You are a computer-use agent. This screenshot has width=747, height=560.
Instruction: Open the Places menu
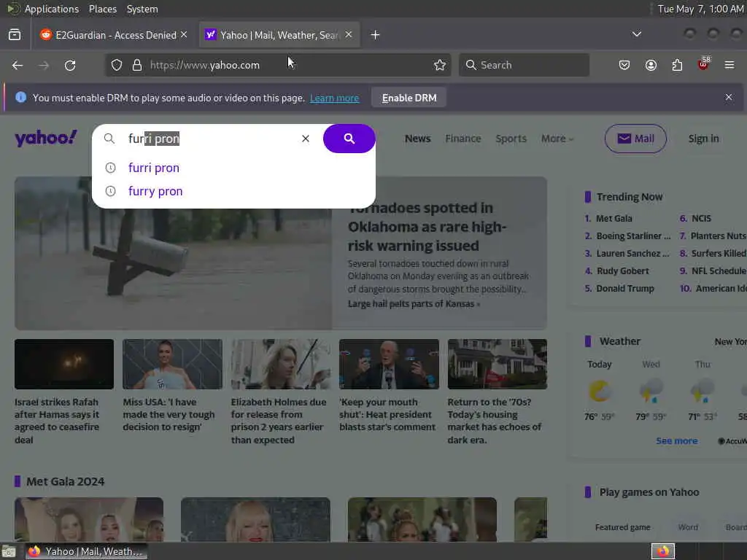[x=102, y=9]
